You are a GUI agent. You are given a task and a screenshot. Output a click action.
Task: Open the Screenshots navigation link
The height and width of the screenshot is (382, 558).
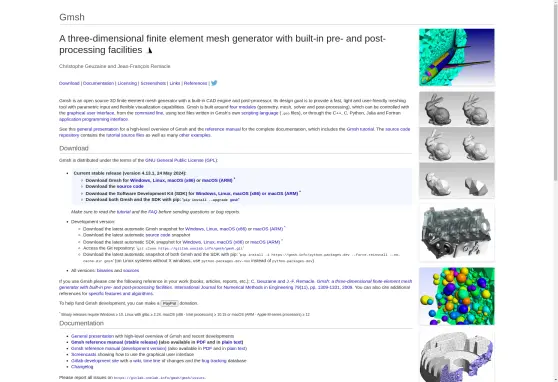153,83
